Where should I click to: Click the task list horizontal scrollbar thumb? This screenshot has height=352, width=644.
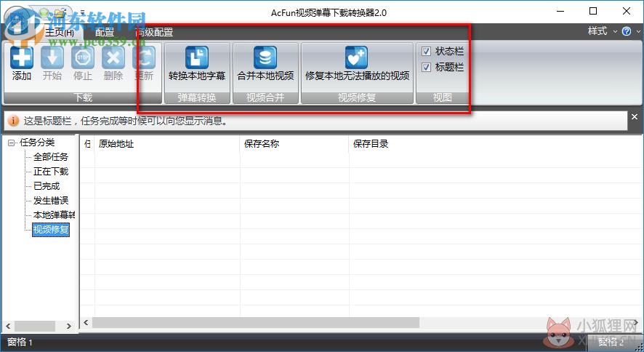(x=255, y=322)
